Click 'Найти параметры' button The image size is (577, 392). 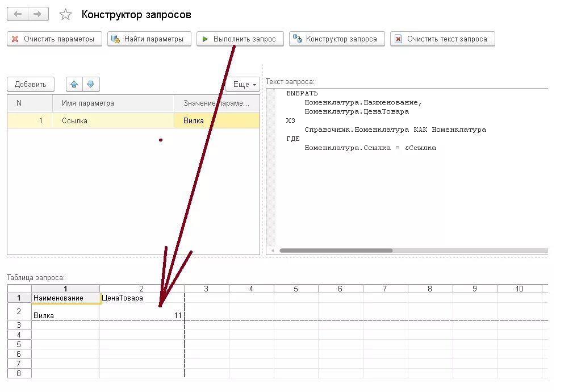click(x=149, y=39)
